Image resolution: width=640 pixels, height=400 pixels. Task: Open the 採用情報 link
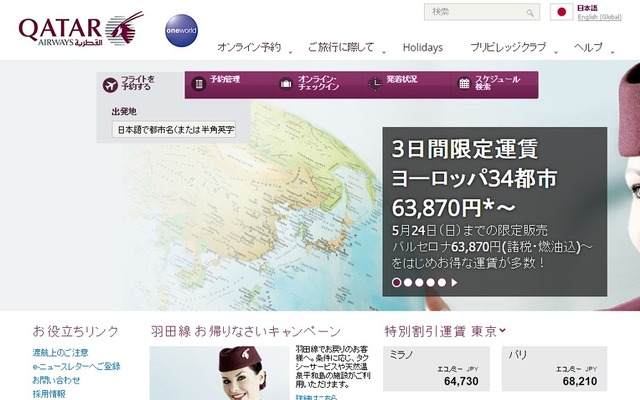coord(49,394)
